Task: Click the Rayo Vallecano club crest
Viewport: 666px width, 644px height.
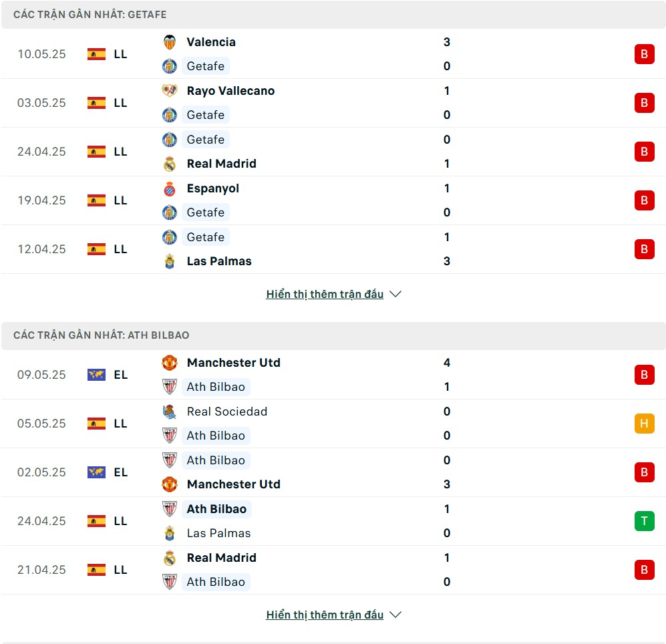Action: (170, 90)
